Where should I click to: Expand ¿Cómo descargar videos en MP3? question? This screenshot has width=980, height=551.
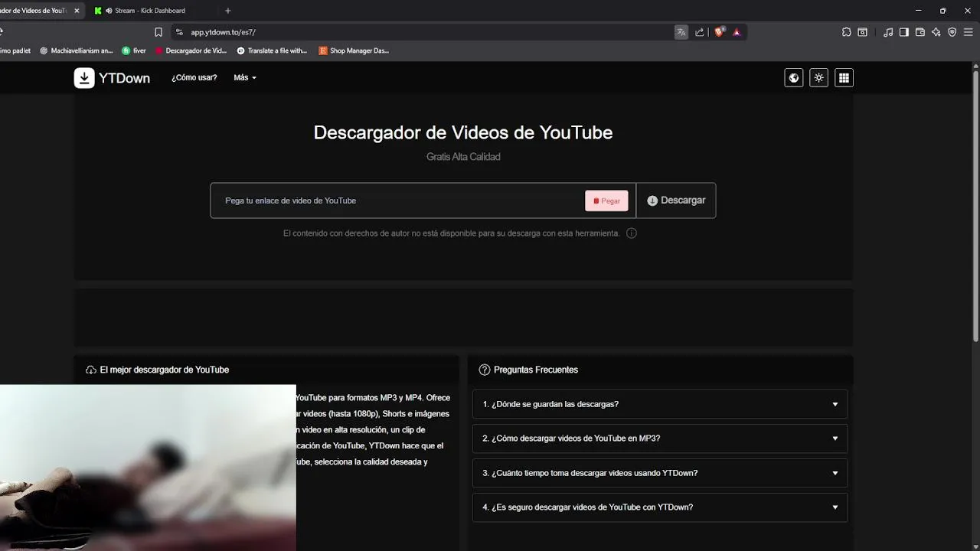click(660, 439)
